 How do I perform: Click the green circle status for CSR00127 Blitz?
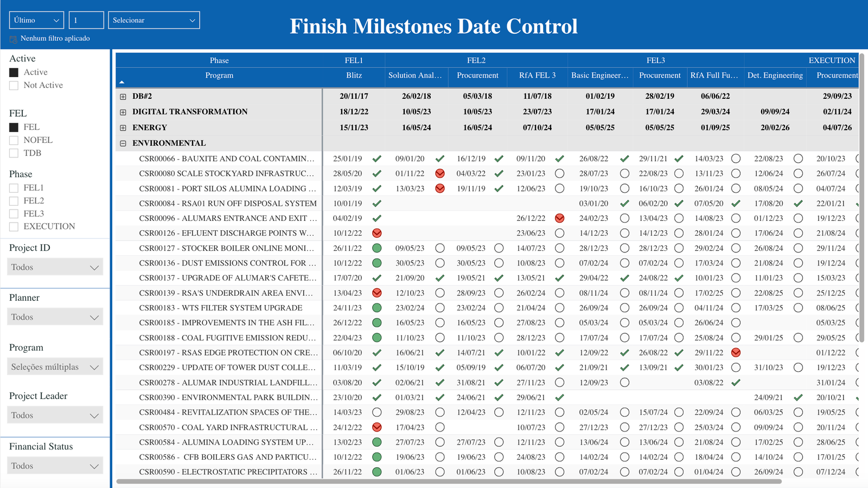pyautogui.click(x=376, y=248)
